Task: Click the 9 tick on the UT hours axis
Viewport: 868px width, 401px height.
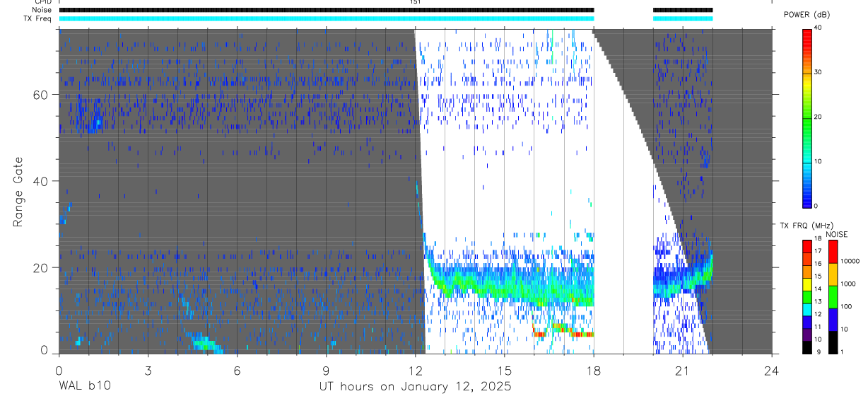Action: point(326,370)
